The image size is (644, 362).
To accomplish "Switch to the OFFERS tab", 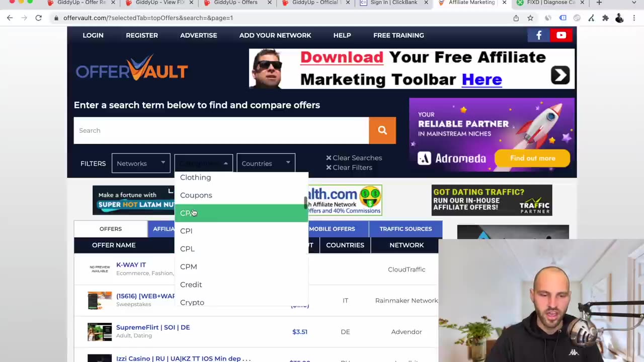I will 111,229.
